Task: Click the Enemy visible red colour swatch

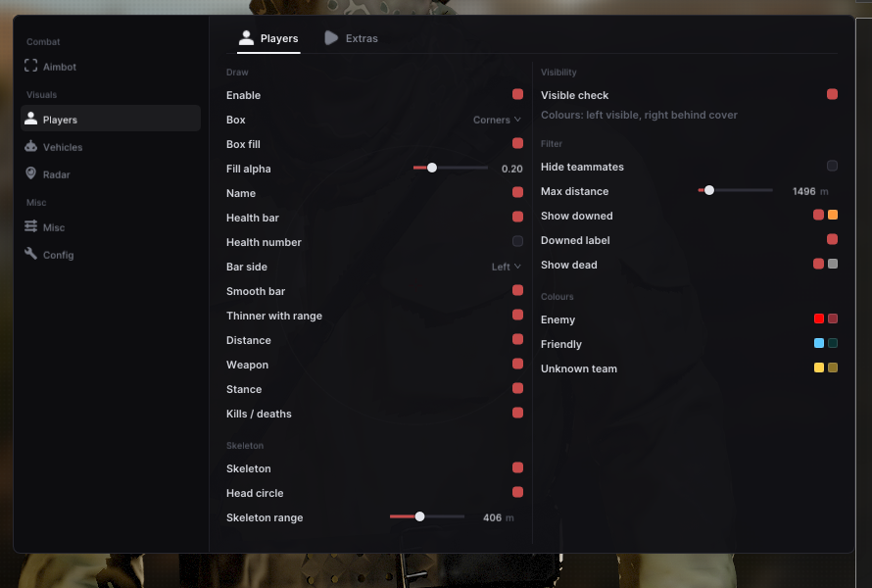Action: click(x=819, y=318)
